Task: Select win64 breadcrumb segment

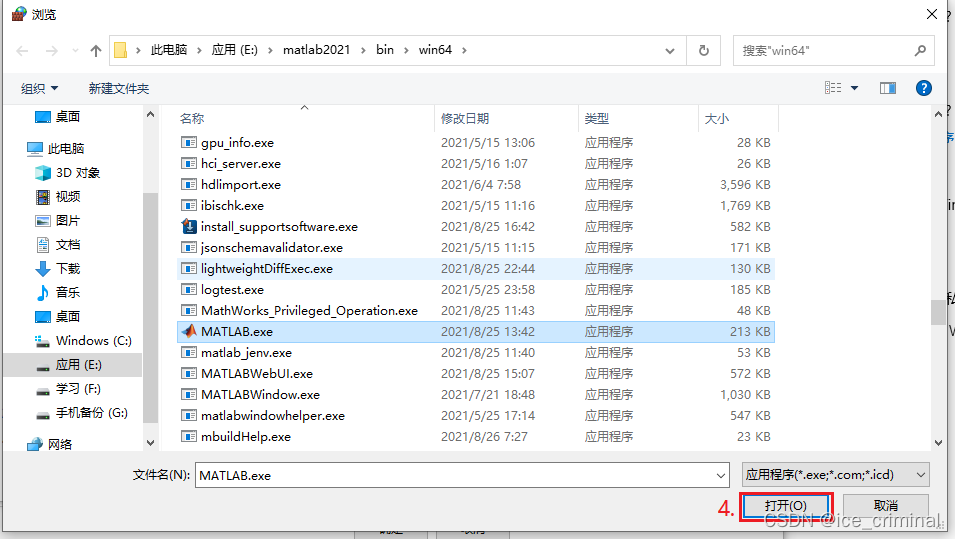Action: click(x=435, y=50)
